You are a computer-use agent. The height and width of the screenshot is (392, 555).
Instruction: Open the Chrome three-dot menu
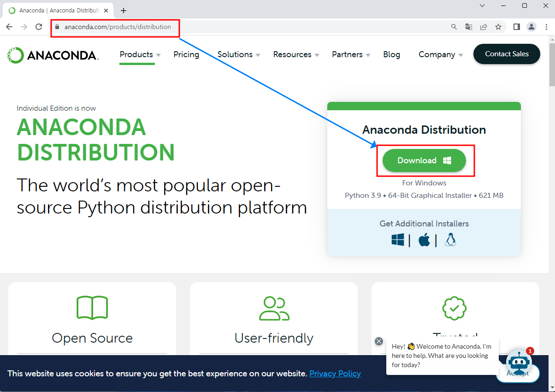coord(546,27)
